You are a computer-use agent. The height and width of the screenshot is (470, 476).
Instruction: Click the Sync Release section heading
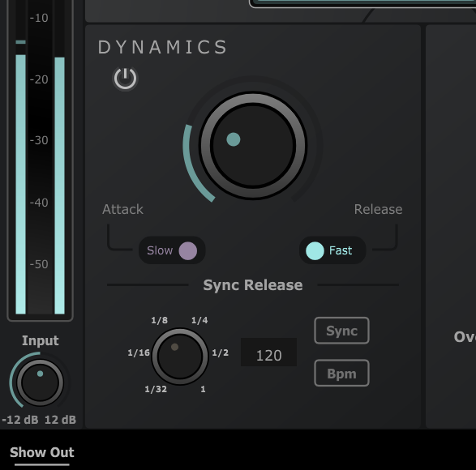point(253,285)
